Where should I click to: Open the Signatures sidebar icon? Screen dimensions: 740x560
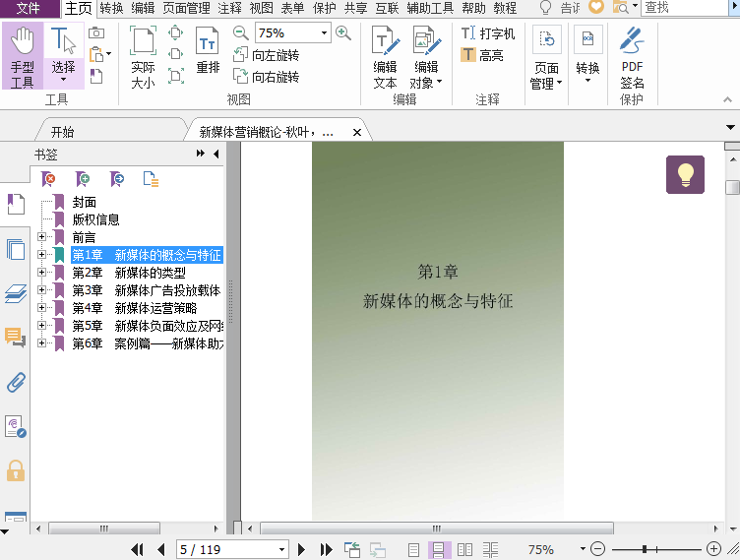pyautogui.click(x=16, y=426)
